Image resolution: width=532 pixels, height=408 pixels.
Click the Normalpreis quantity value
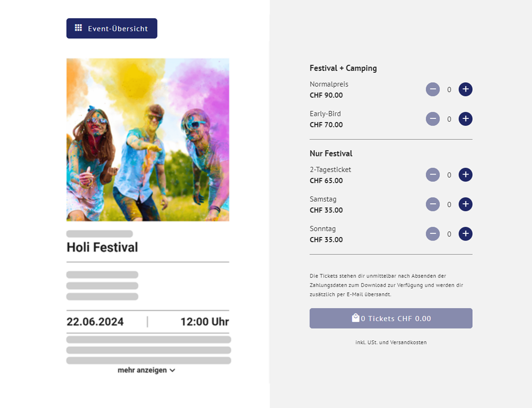click(449, 89)
